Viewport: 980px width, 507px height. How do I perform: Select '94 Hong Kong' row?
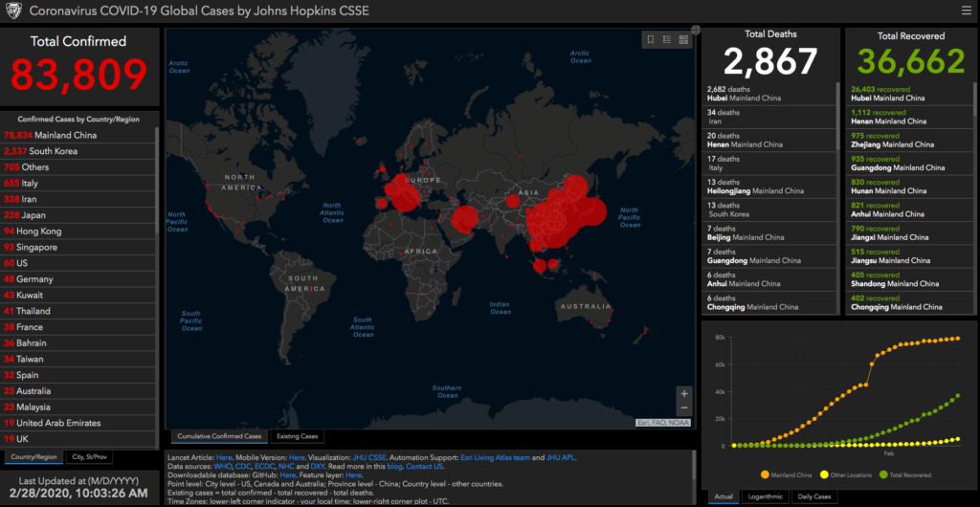point(78,231)
